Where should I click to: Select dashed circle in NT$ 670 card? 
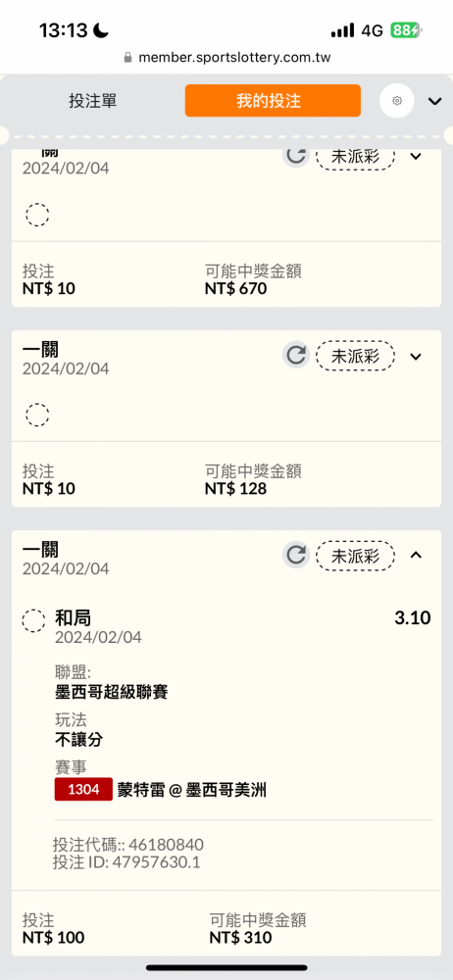37,215
